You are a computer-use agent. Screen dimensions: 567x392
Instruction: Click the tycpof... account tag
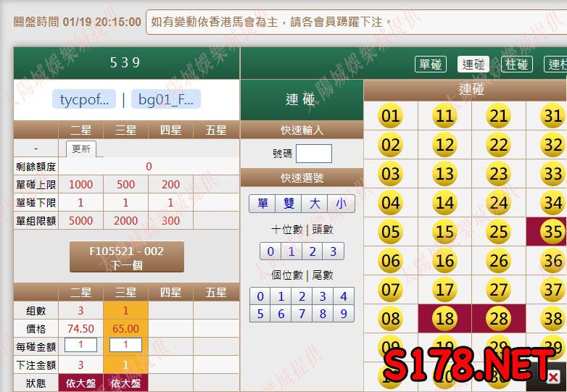(x=84, y=99)
